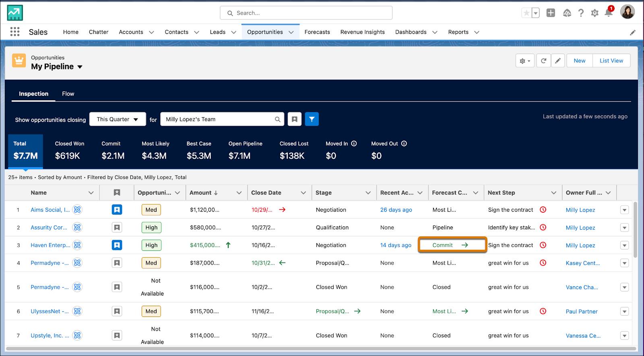Switch to the Flow tab
This screenshot has height=356, width=644.
click(68, 94)
